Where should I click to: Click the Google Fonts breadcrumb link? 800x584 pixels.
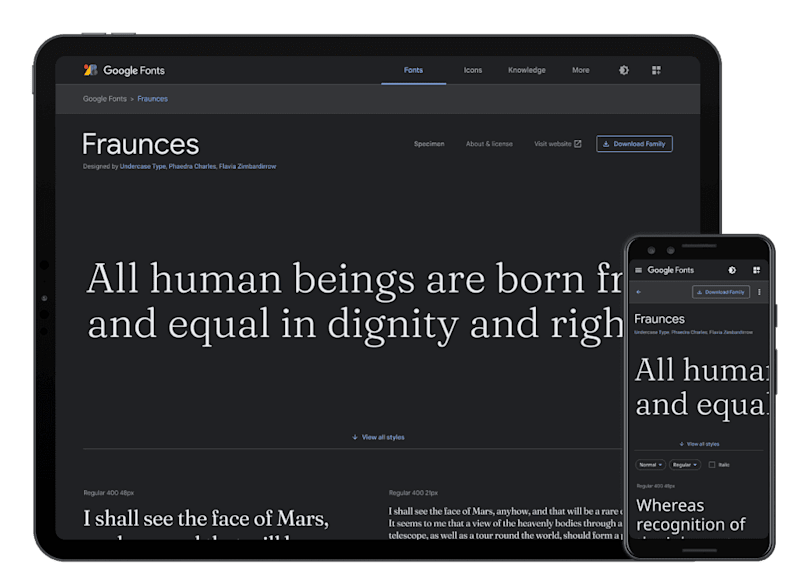tap(105, 99)
